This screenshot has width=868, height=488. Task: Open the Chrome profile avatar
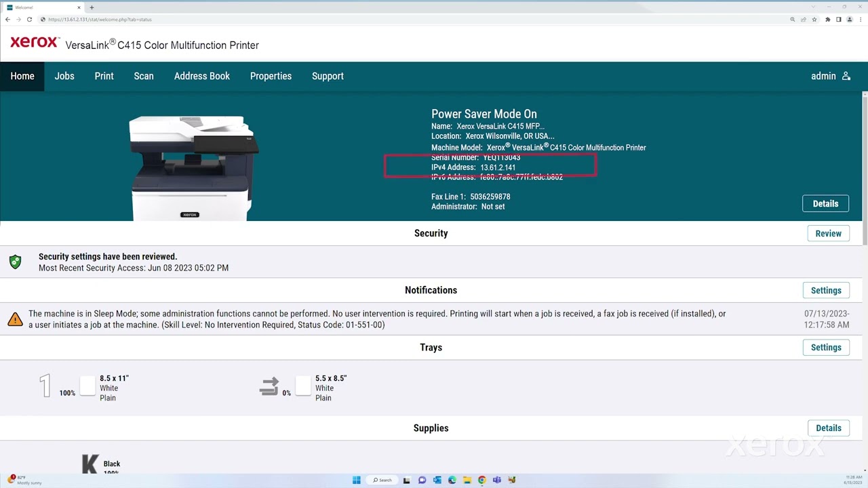tap(850, 20)
